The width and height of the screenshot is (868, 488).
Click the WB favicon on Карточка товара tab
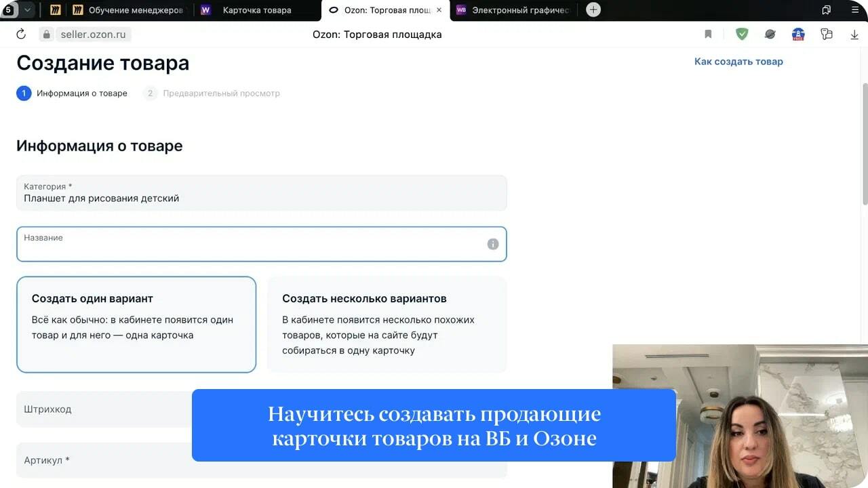click(x=206, y=10)
